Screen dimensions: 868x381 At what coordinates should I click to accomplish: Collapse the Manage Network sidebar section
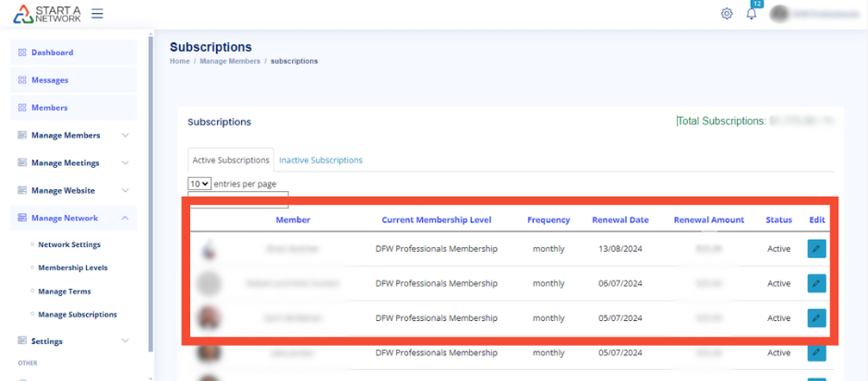(x=126, y=219)
